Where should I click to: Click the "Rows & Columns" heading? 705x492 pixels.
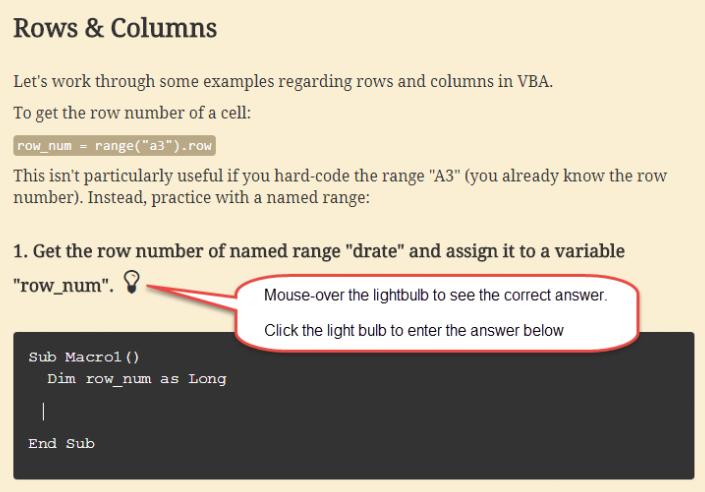(x=115, y=28)
